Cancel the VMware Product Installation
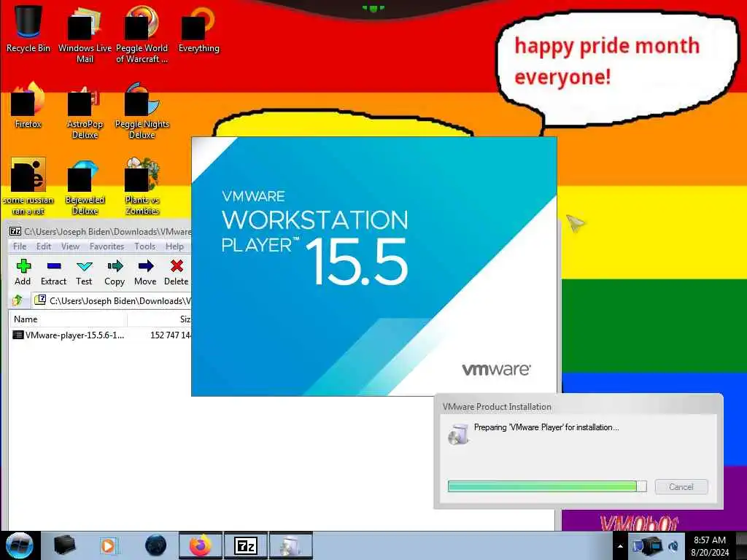Viewport: 747px width, 560px height. tap(681, 486)
